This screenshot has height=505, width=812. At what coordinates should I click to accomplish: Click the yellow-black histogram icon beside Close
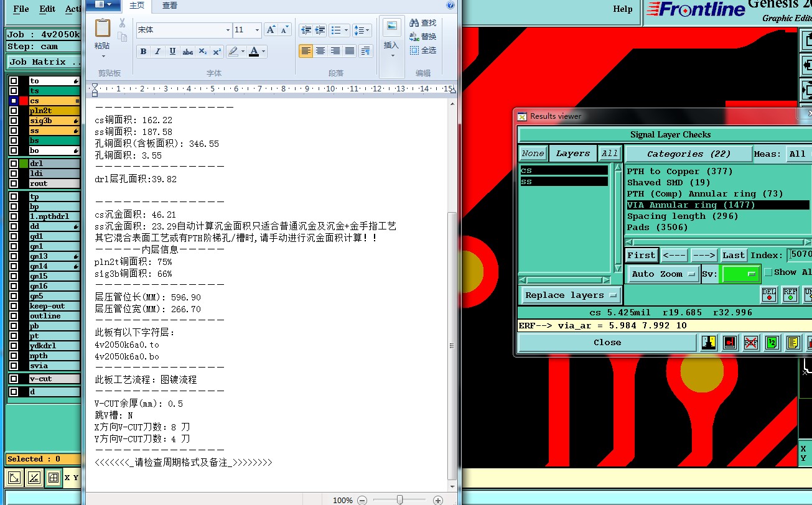[x=708, y=343]
